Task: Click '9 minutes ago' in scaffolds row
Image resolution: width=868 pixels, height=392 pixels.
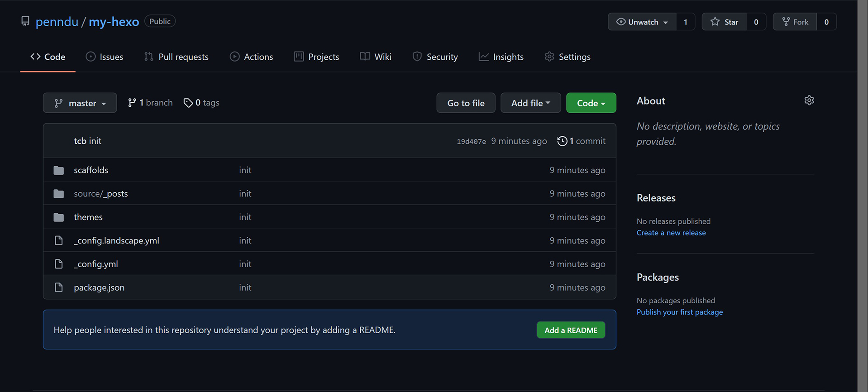Action: (577, 170)
